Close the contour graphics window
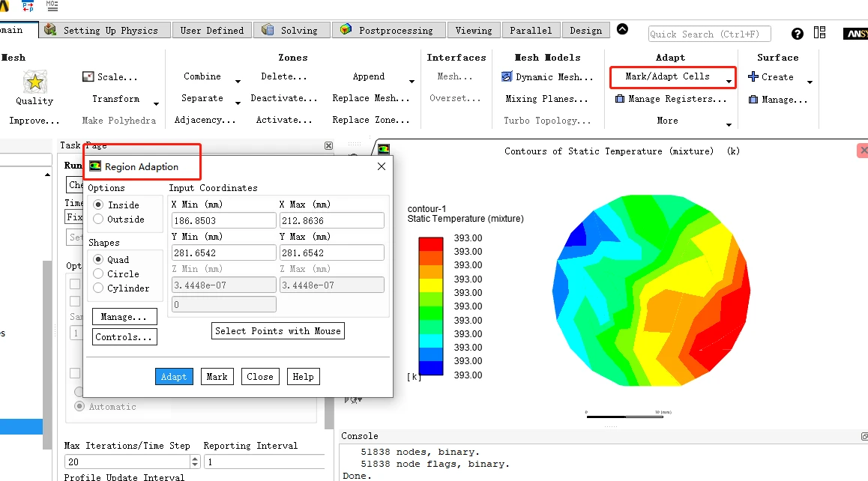The image size is (868, 481). pyautogui.click(x=863, y=150)
